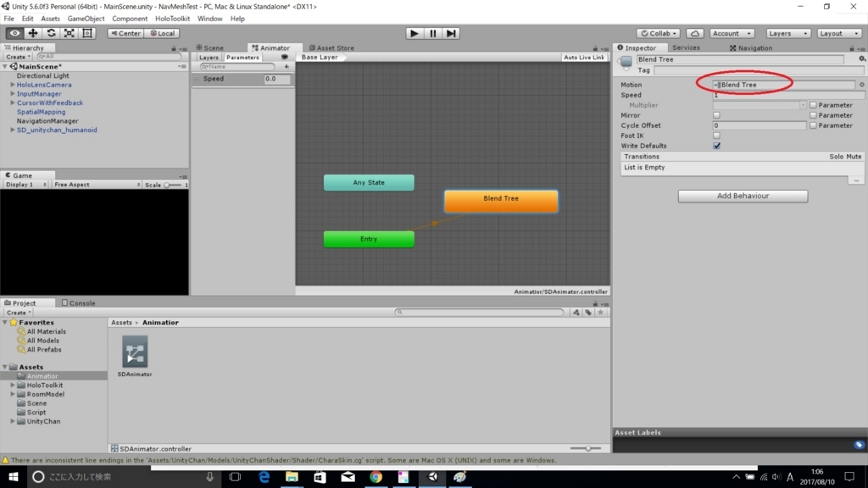
Task: Toggle Auto Live Link
Action: pyautogui.click(x=584, y=57)
